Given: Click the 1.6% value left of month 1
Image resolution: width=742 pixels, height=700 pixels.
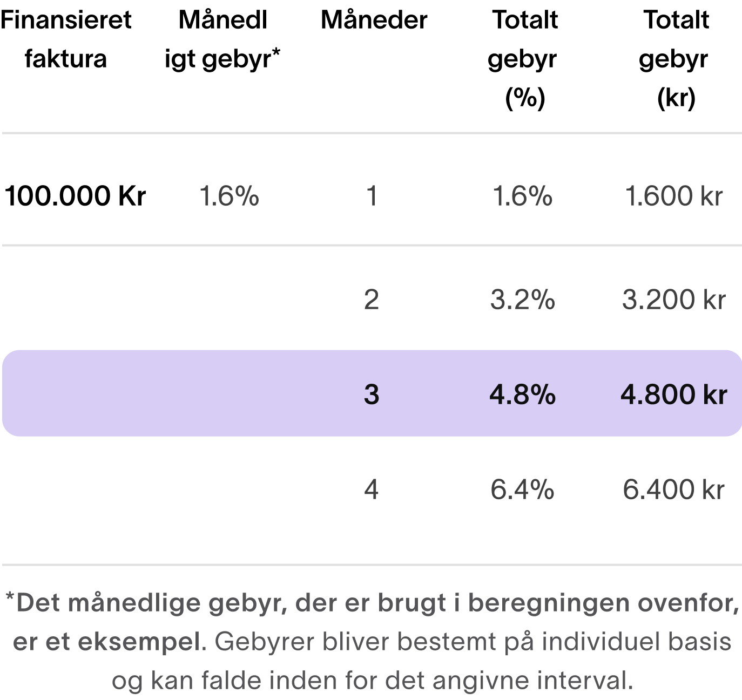Looking at the screenshot, I should (229, 196).
